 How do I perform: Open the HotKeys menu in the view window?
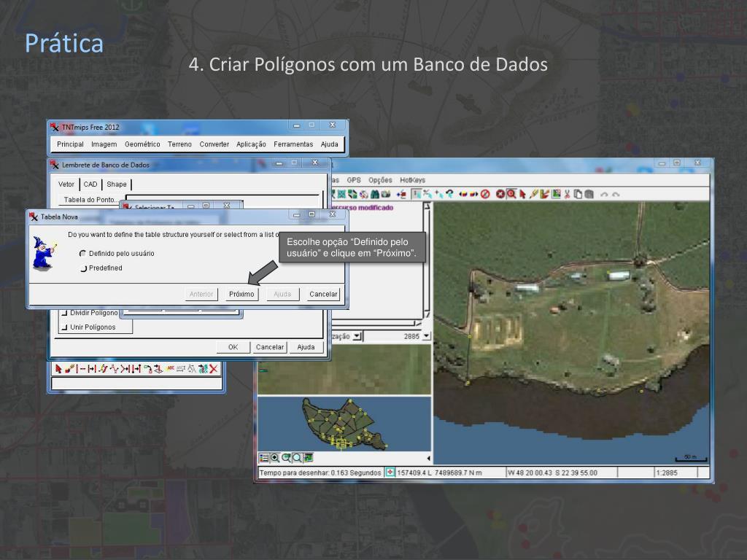click(412, 180)
